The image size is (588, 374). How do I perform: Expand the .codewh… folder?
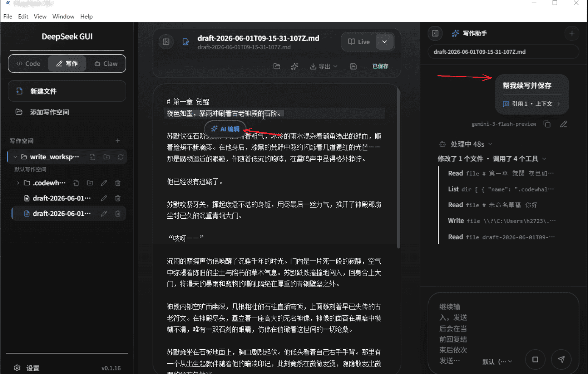click(x=18, y=183)
